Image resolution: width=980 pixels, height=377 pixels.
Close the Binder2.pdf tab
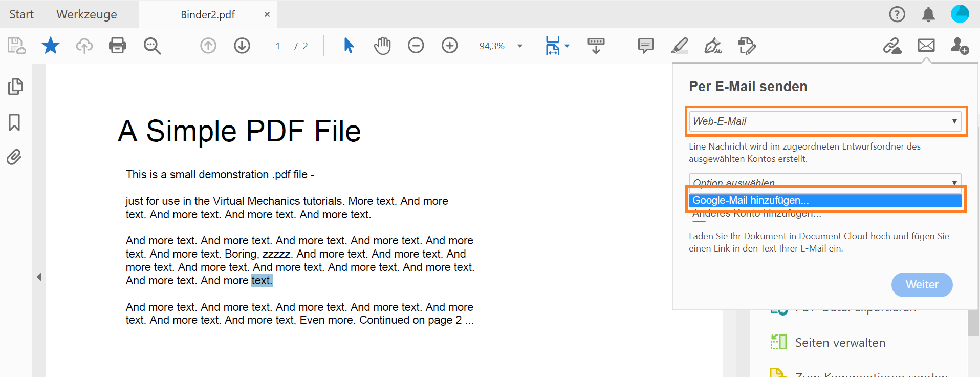pos(267,14)
